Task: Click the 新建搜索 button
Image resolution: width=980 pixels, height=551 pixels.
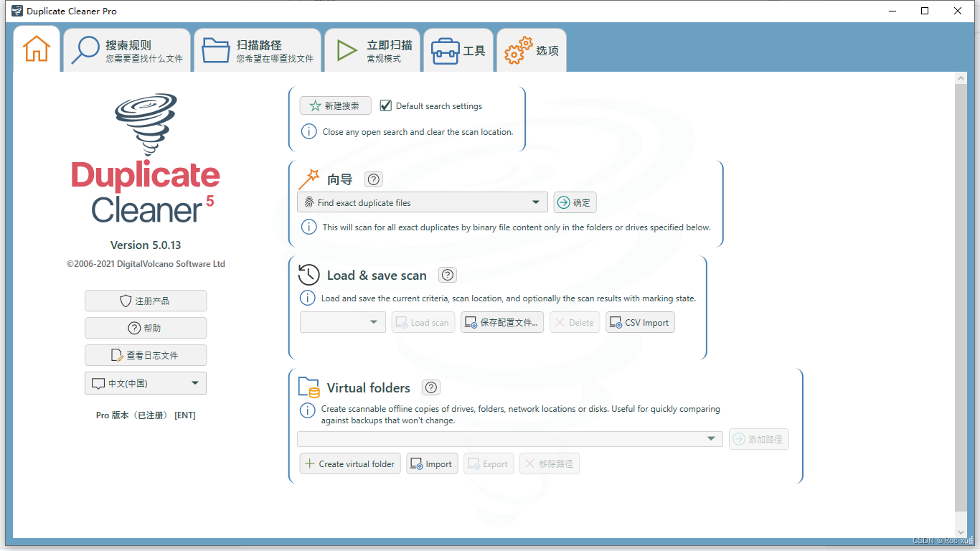Action: pyautogui.click(x=335, y=105)
